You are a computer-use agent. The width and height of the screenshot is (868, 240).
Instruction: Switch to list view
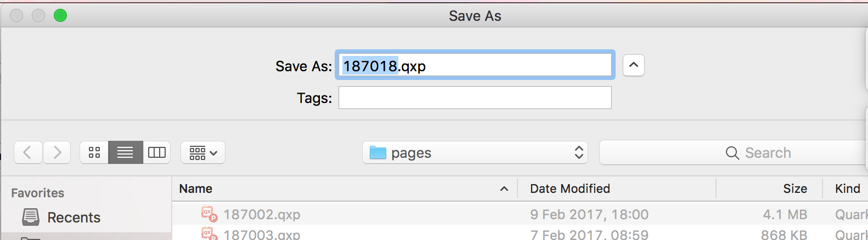(x=126, y=152)
